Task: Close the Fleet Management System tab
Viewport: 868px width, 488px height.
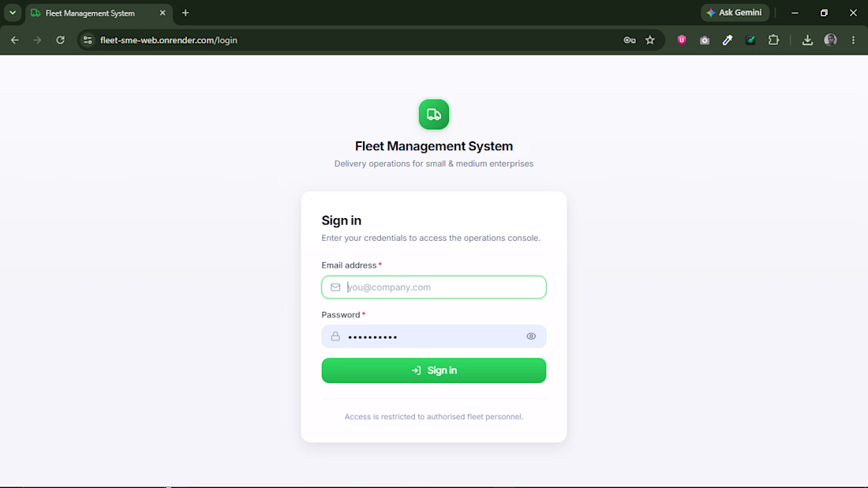Action: (163, 13)
